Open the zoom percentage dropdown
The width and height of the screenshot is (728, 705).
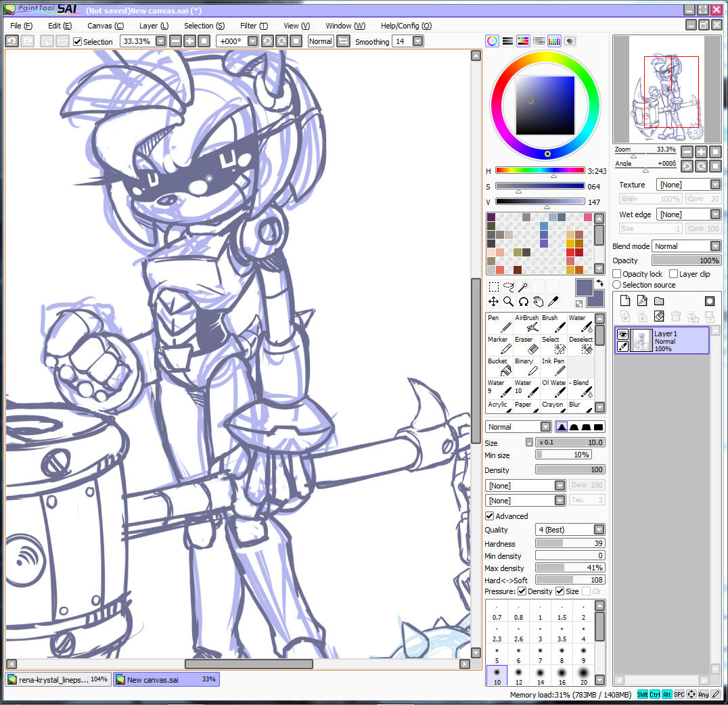click(x=160, y=41)
